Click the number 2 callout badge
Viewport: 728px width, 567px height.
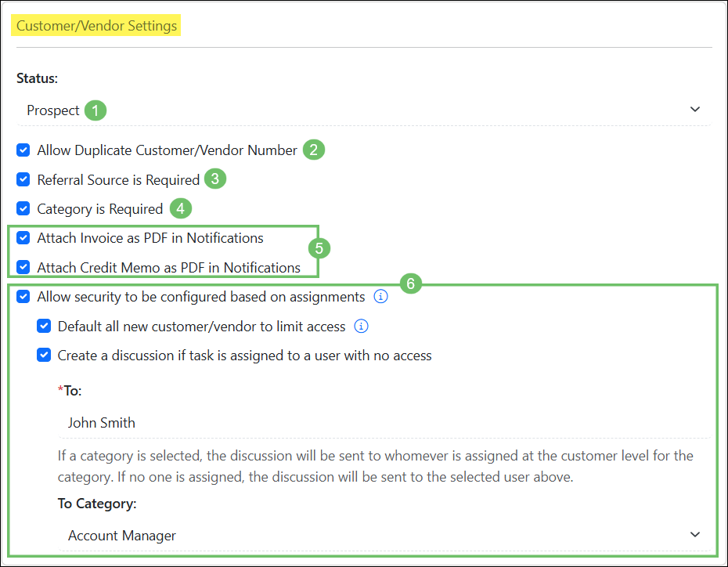click(x=313, y=150)
